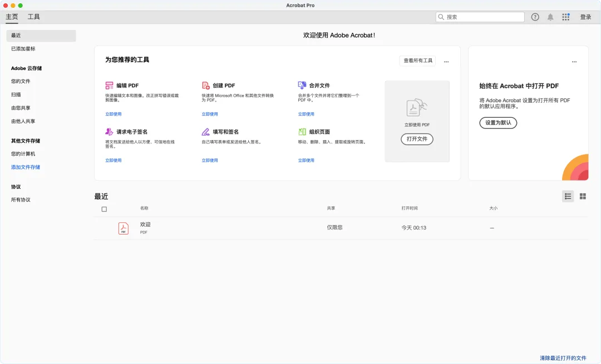
Task: Open 由您共享 in the sidebar
Action: point(21,108)
